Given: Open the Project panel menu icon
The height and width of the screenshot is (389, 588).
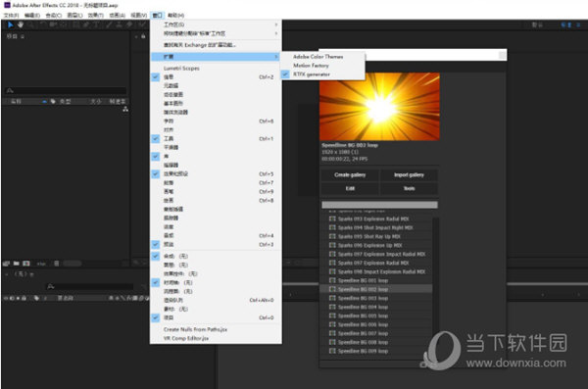Looking at the screenshot, I should point(23,36).
